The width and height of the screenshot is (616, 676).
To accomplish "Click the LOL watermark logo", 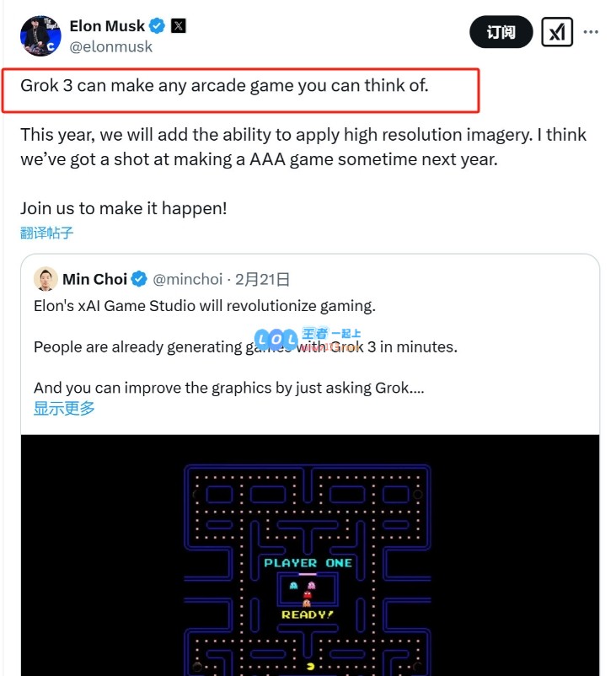I will [x=276, y=338].
